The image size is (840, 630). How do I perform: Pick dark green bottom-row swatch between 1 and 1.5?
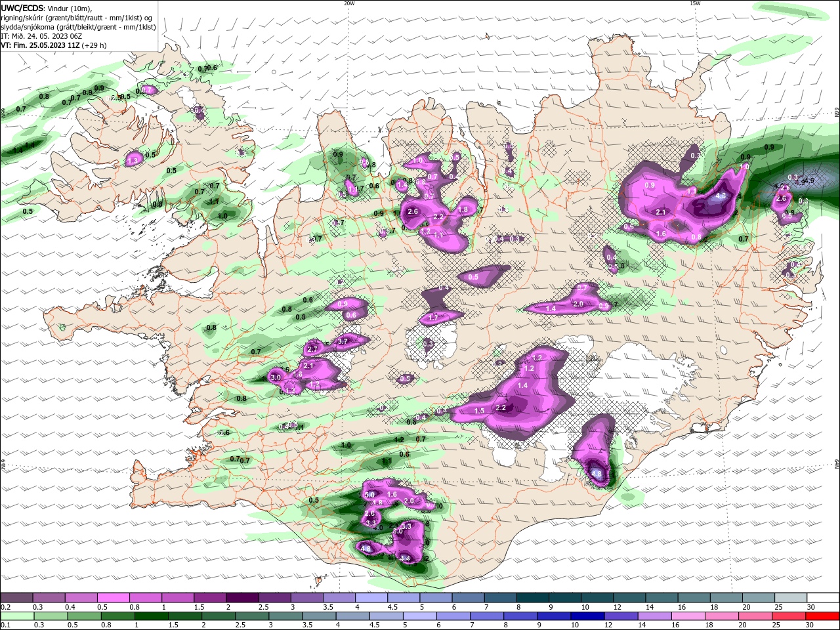[151, 616]
